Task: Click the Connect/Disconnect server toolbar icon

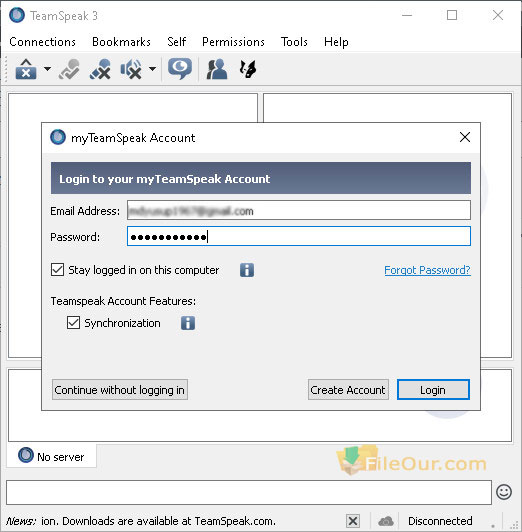Action: click(x=26, y=69)
